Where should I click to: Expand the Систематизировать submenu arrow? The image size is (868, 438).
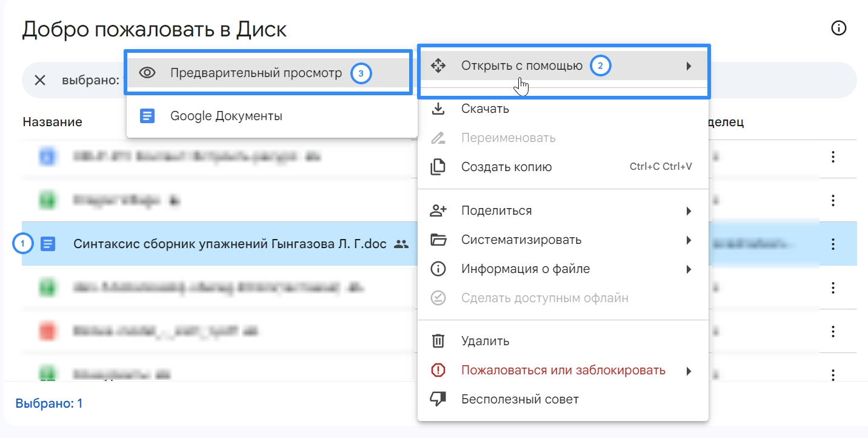point(689,240)
